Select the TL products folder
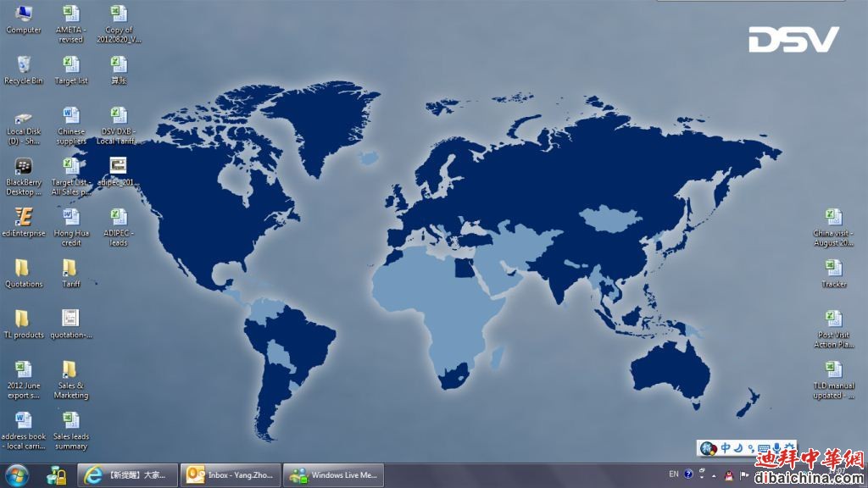 [23, 324]
